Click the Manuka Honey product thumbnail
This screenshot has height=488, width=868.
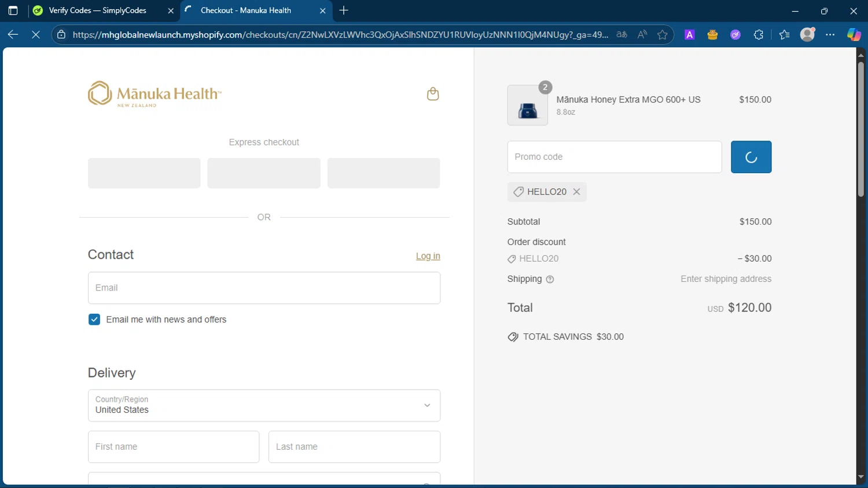click(528, 105)
